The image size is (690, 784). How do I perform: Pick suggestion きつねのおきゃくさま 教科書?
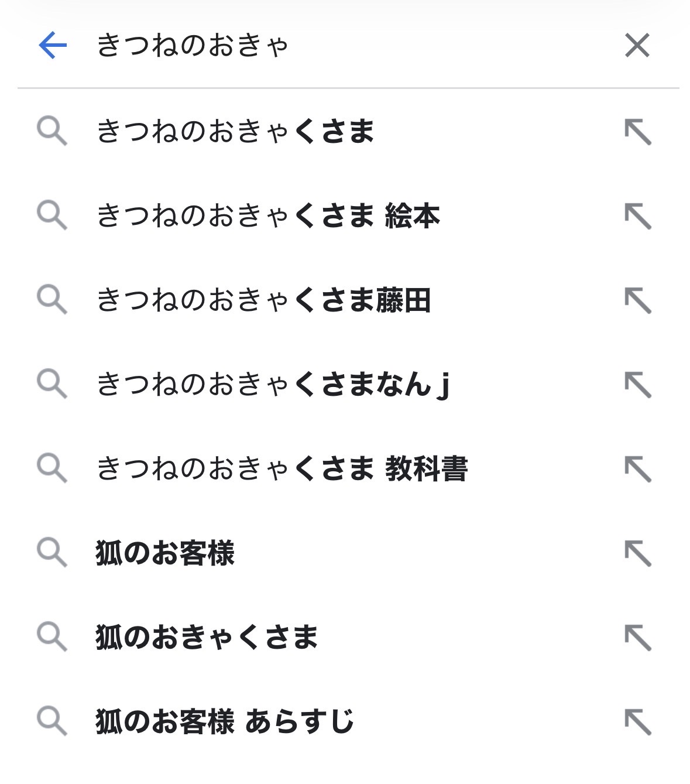coord(282,468)
